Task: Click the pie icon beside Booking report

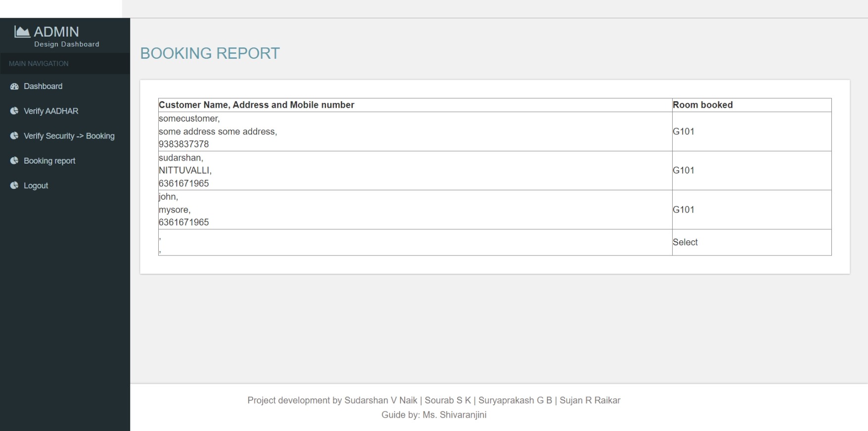Action: (14, 161)
